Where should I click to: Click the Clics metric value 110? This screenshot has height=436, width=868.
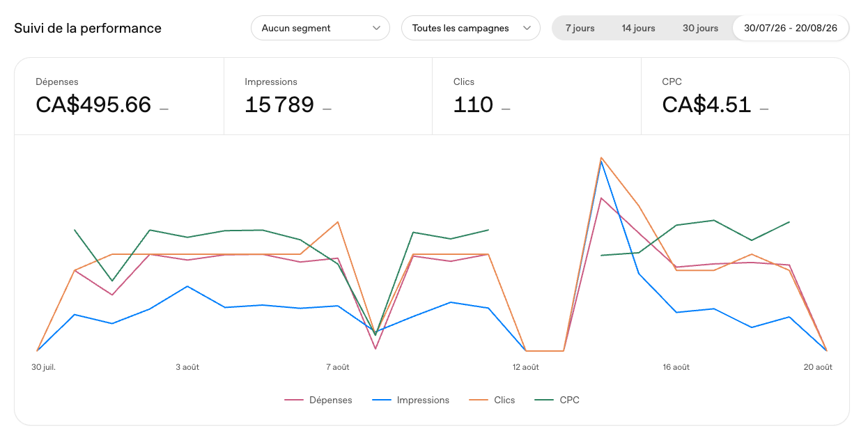pos(473,105)
